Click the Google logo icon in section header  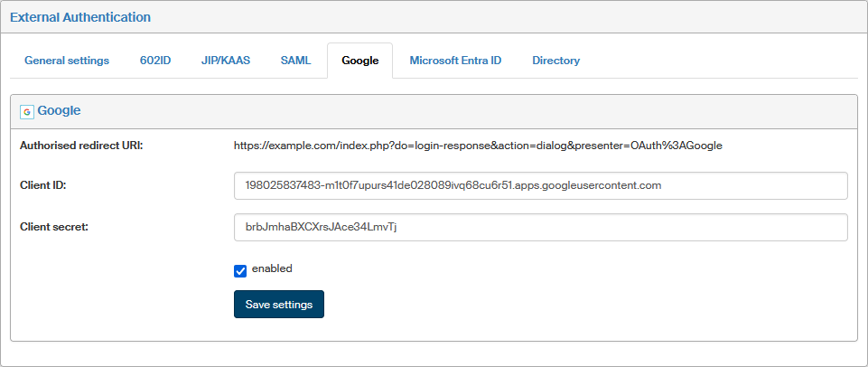(x=26, y=111)
